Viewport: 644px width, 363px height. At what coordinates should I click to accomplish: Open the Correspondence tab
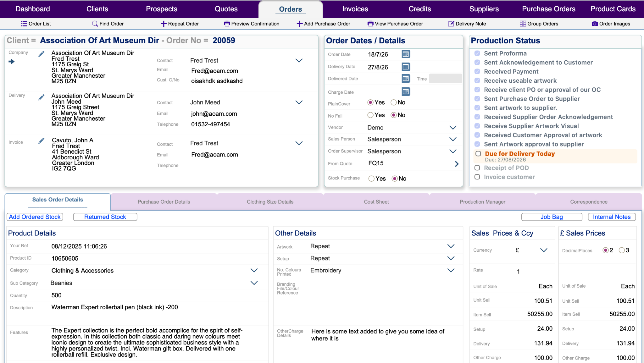[589, 202]
